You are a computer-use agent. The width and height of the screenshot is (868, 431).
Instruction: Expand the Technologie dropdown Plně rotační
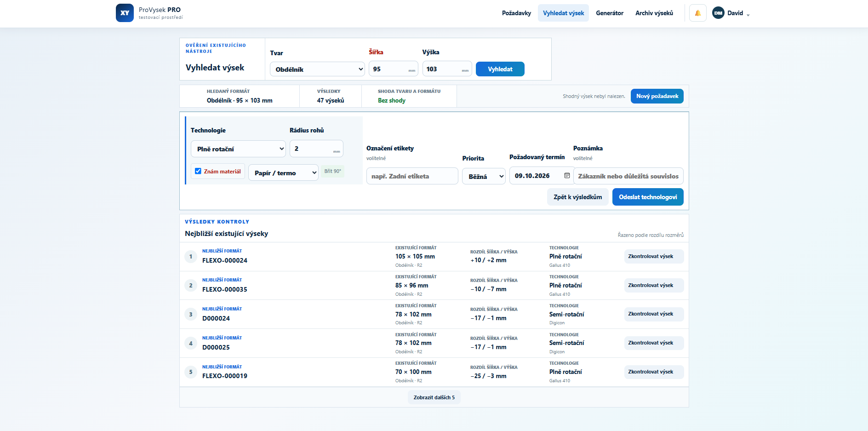coord(238,149)
